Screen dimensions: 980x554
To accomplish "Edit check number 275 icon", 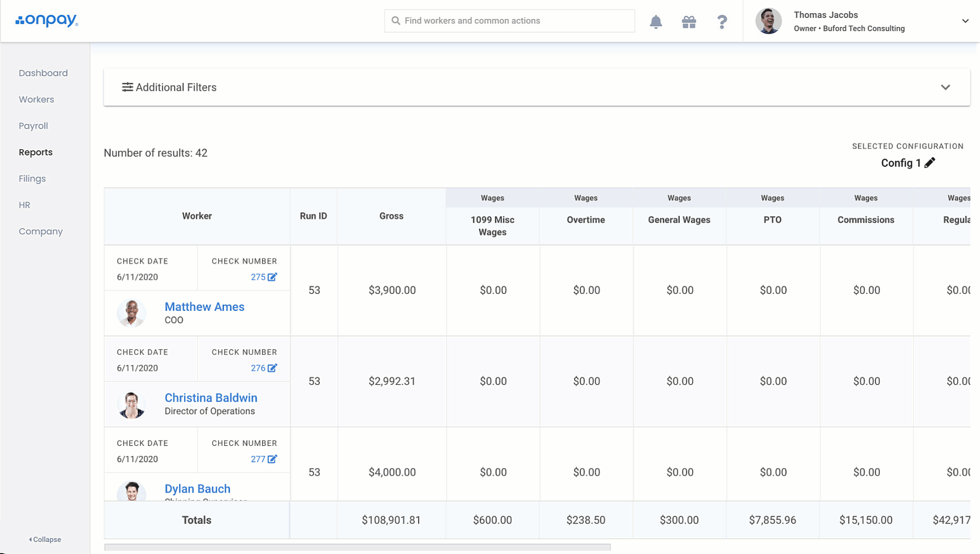I will pos(272,277).
